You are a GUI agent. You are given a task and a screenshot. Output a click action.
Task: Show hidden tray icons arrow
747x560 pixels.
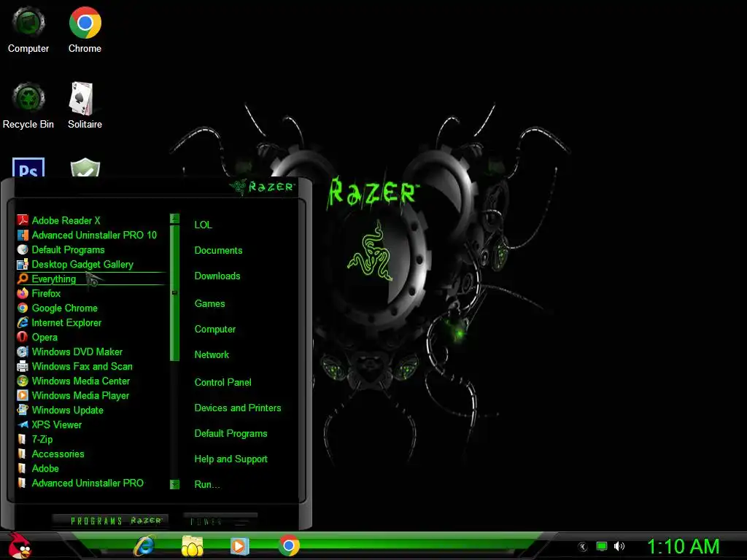(x=582, y=547)
